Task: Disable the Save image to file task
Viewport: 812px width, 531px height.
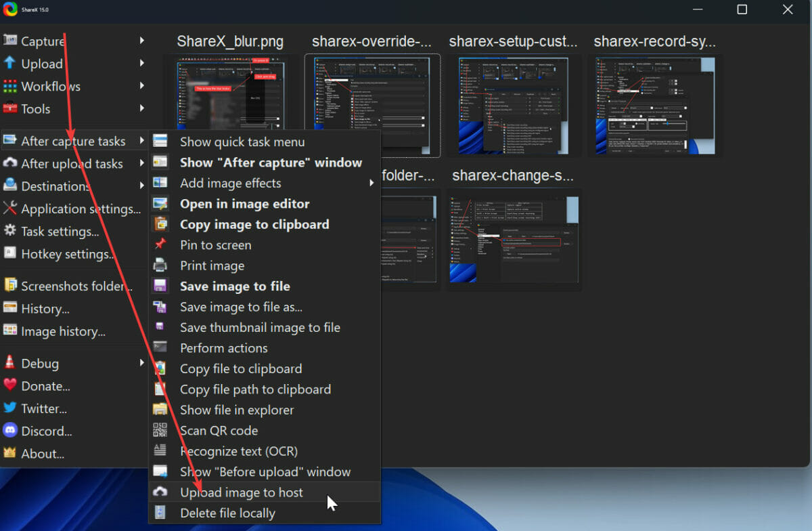Action: pos(235,286)
